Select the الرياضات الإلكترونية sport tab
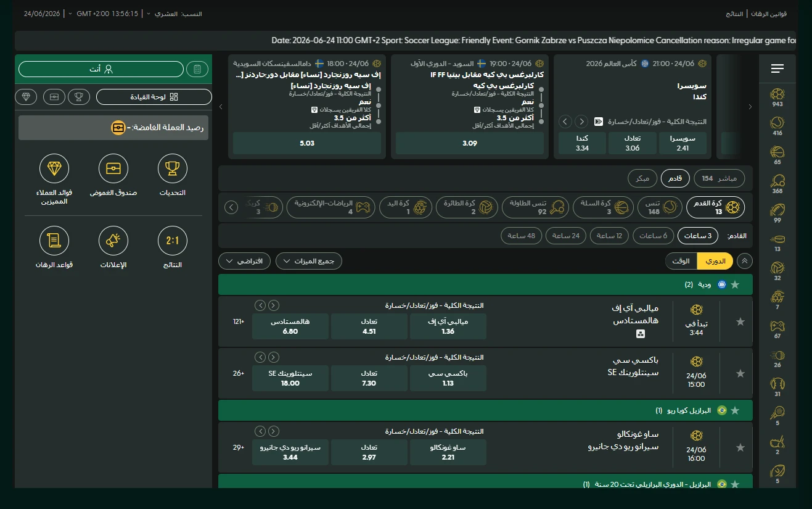Image resolution: width=812 pixels, height=509 pixels. point(330,207)
